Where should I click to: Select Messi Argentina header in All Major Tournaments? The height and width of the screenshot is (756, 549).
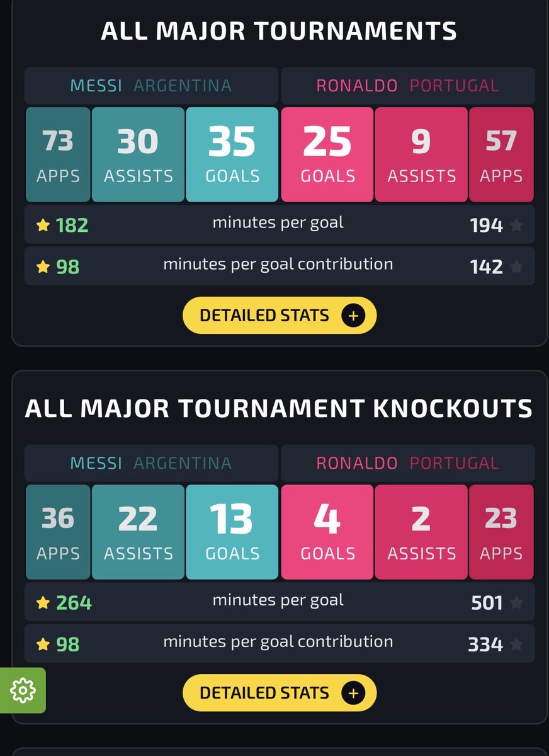pos(151,86)
